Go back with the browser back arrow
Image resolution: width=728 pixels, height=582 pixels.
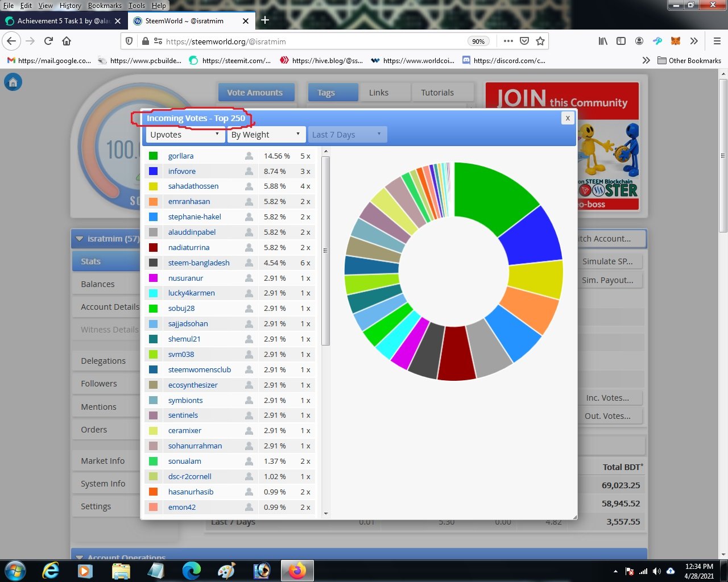tap(12, 41)
